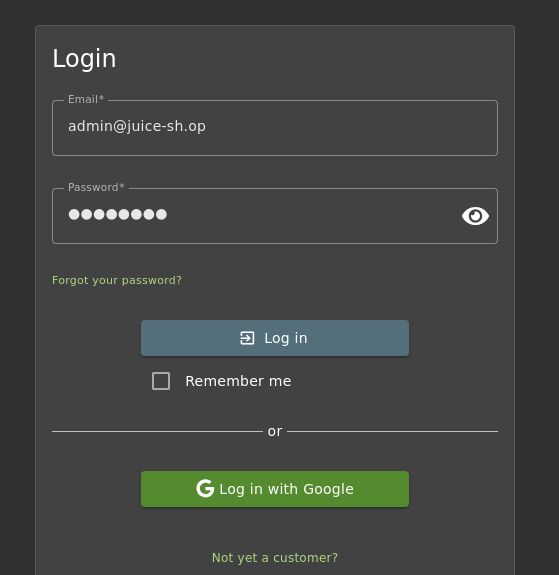
Task: Click the Email* field label
Action: coord(86,99)
